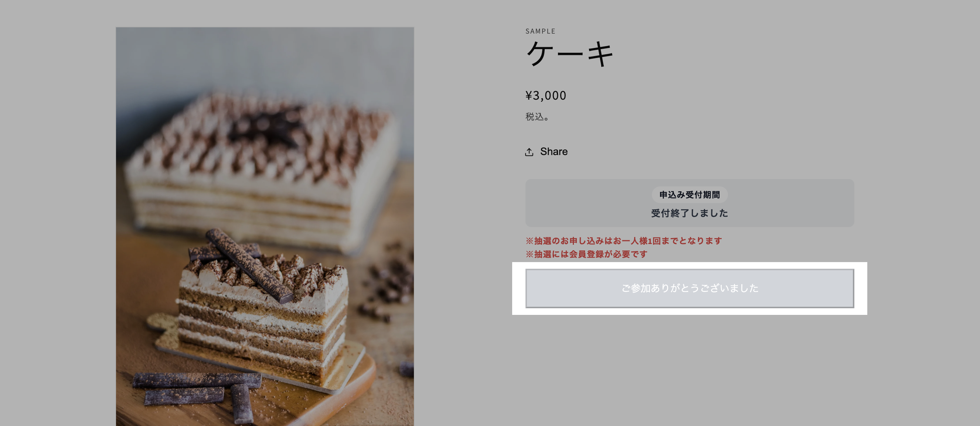Viewport: 980px width, 426px height.
Task: Click the お一人様1回まで lottery notice
Action: click(623, 241)
